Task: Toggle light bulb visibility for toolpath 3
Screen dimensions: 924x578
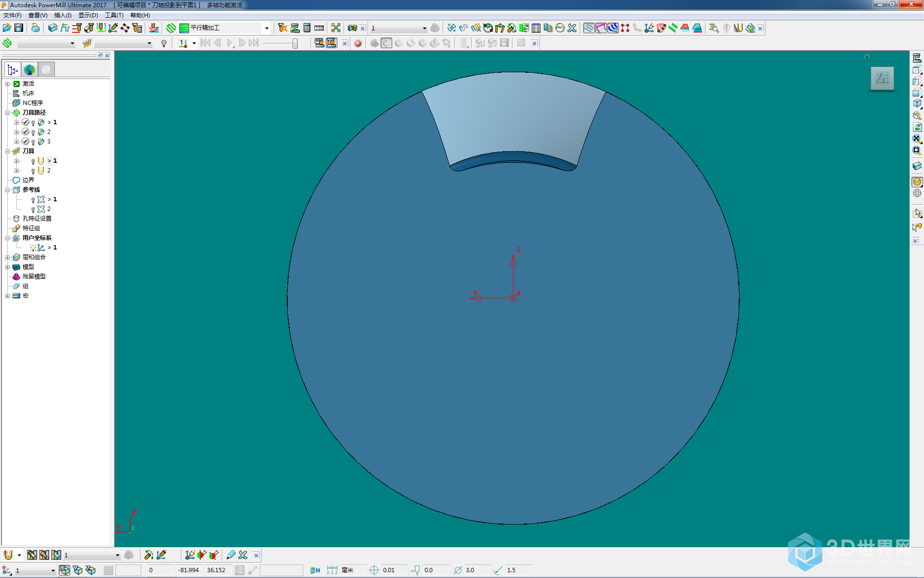Action: pyautogui.click(x=33, y=142)
